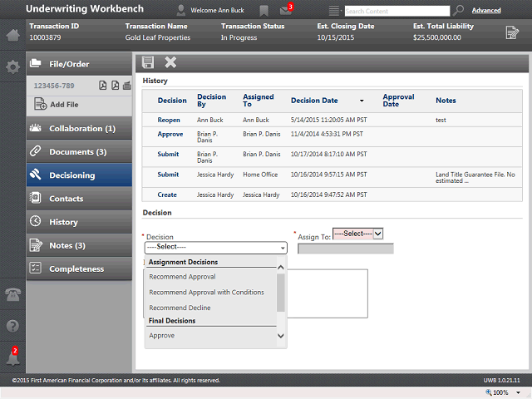
Task: Open the settings gear icon
Action: click(x=13, y=66)
